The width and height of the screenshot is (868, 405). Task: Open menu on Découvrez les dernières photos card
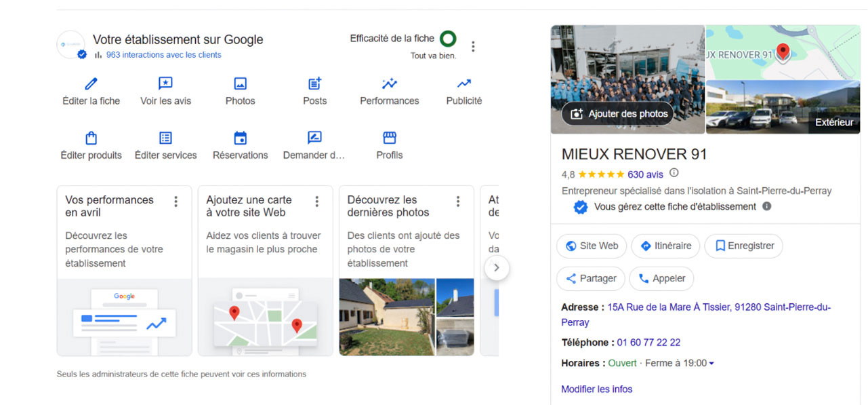(458, 201)
